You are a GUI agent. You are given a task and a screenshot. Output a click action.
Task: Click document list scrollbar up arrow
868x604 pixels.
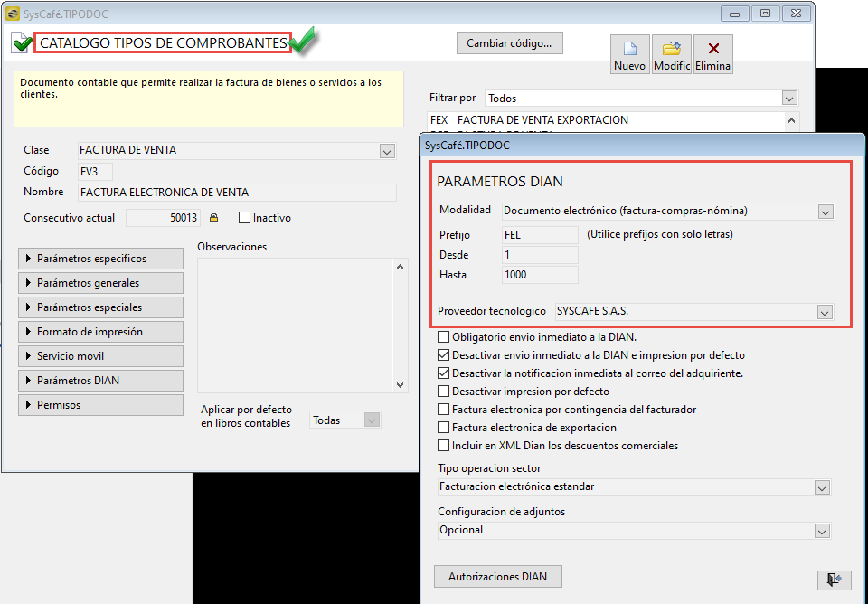point(791,120)
